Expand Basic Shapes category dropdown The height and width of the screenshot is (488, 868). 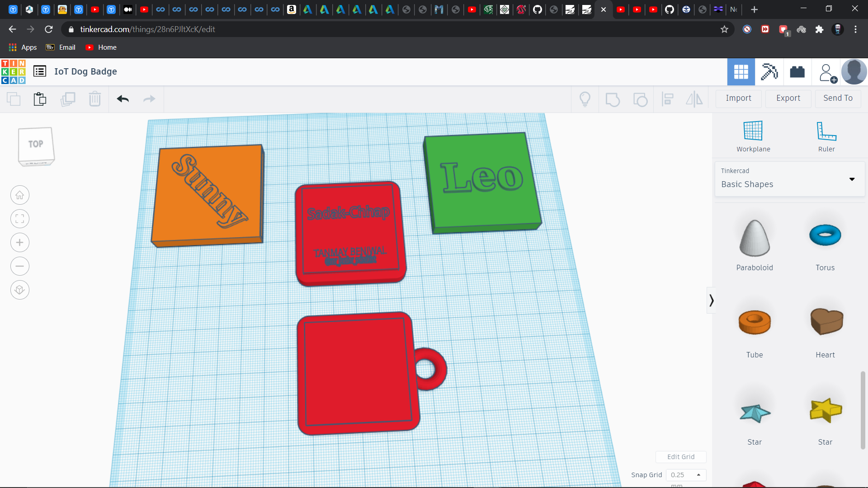tap(852, 179)
